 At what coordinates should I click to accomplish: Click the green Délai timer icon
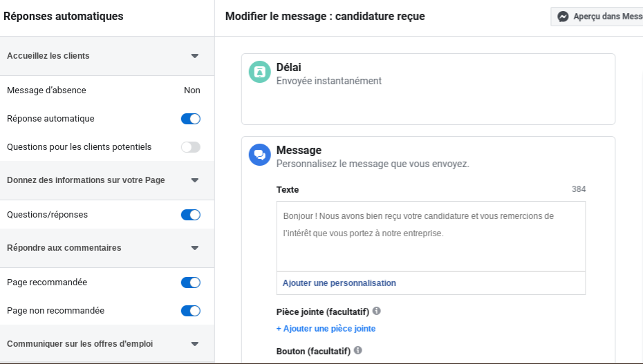click(x=260, y=72)
